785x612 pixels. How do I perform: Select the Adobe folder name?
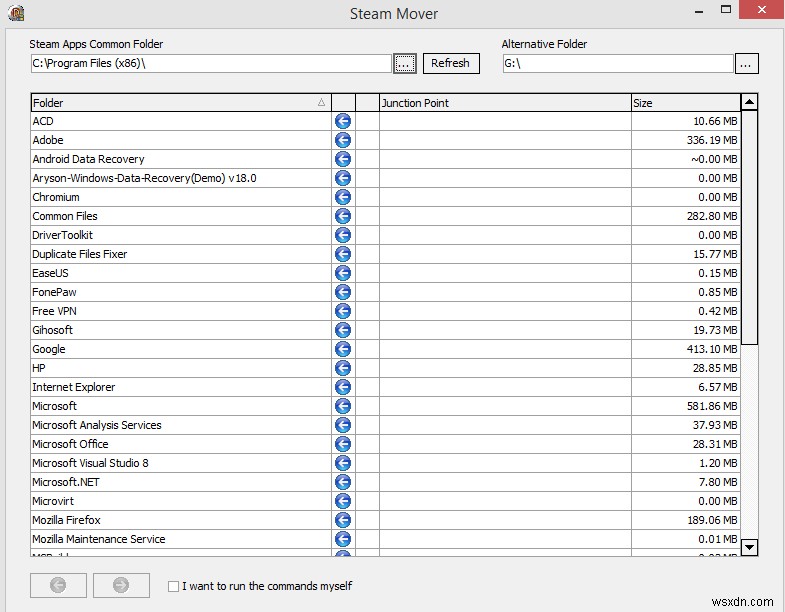(48, 140)
